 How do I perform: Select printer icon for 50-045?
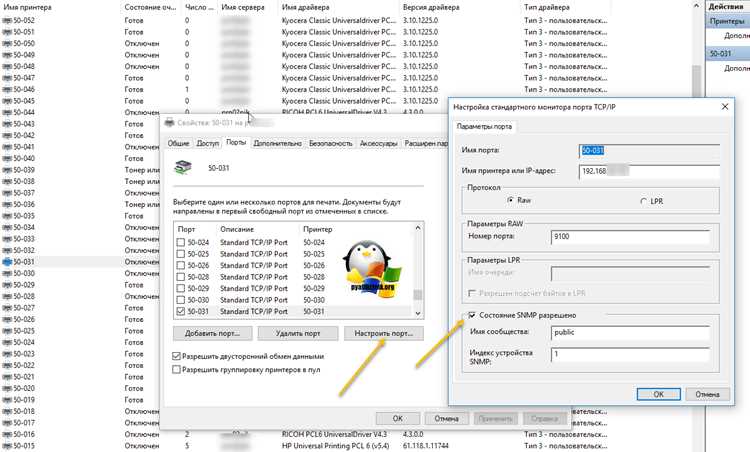point(7,101)
